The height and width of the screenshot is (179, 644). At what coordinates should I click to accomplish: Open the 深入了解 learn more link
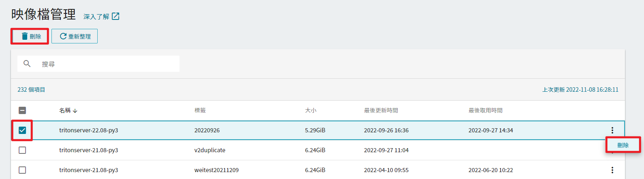[96, 17]
